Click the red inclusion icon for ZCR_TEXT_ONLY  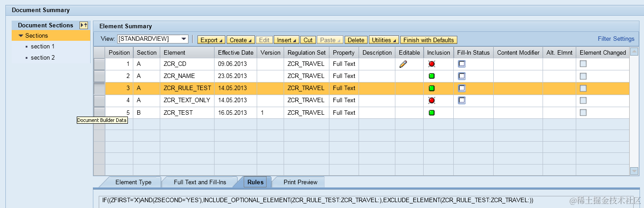(432, 100)
